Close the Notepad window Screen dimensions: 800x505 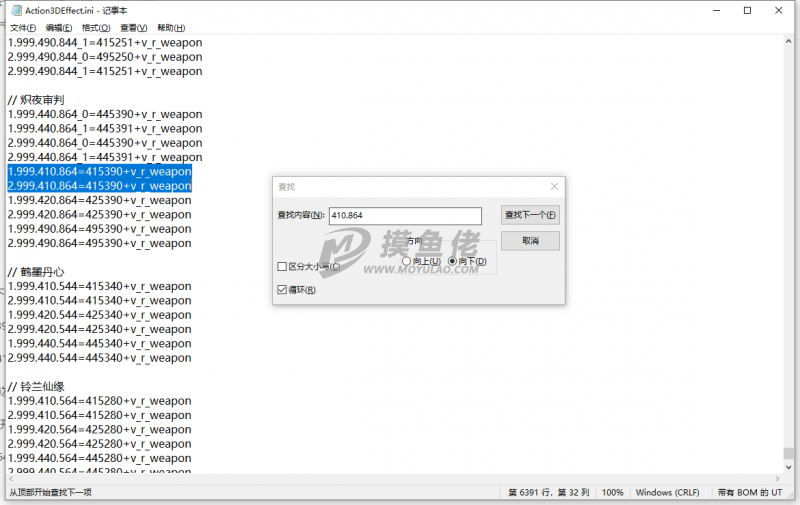tap(783, 10)
